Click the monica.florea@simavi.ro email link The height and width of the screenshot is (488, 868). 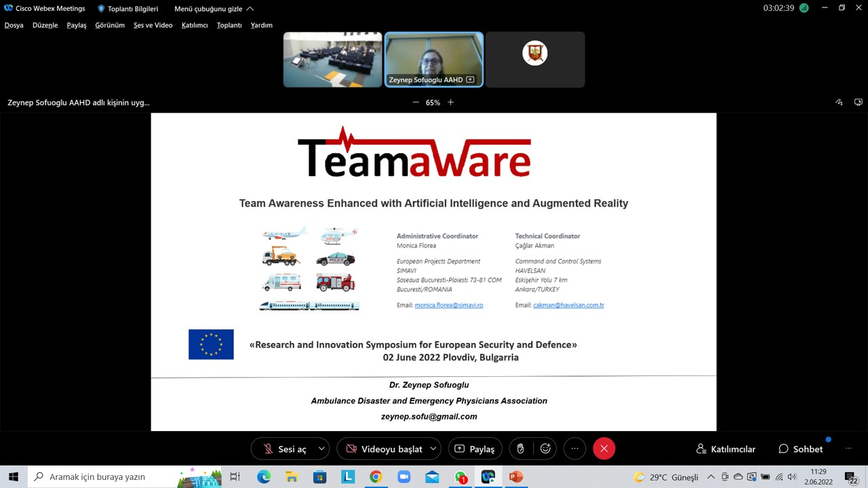click(x=449, y=305)
